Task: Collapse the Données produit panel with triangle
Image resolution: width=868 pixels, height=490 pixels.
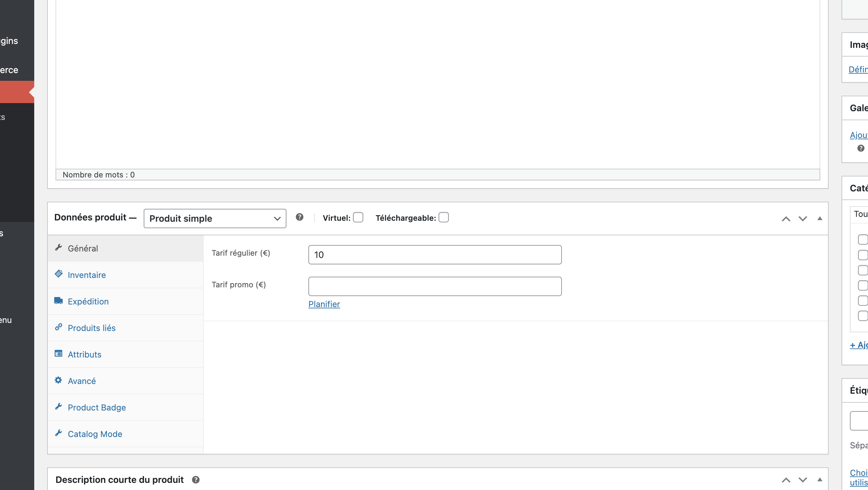Action: [820, 218]
